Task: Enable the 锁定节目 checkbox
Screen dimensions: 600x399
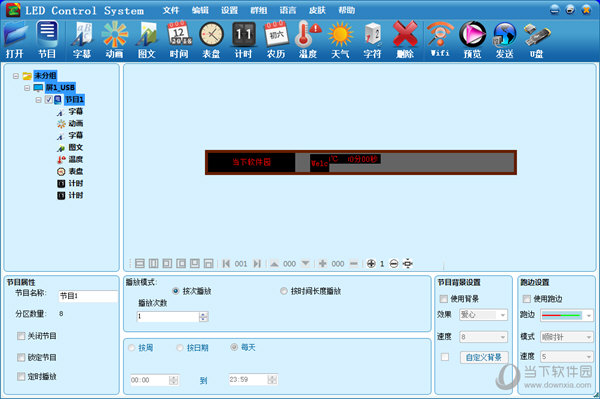Action: point(21,357)
